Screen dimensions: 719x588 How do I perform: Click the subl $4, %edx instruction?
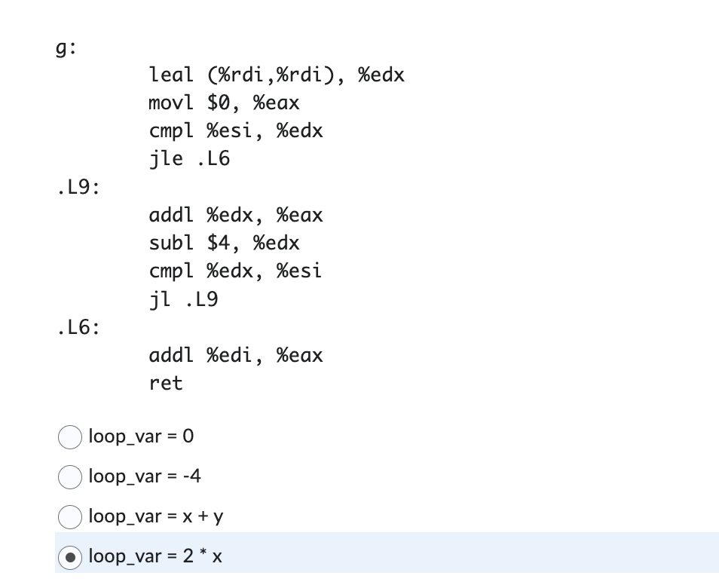[x=224, y=243]
